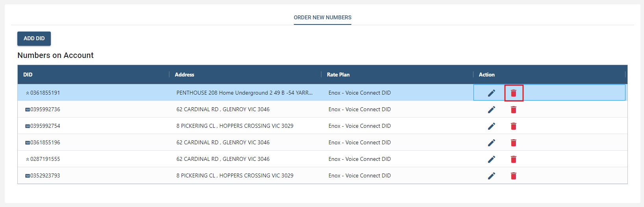Switch to ORDER NEW NUMBERS tab
This screenshot has height=207, width=644.
(322, 17)
